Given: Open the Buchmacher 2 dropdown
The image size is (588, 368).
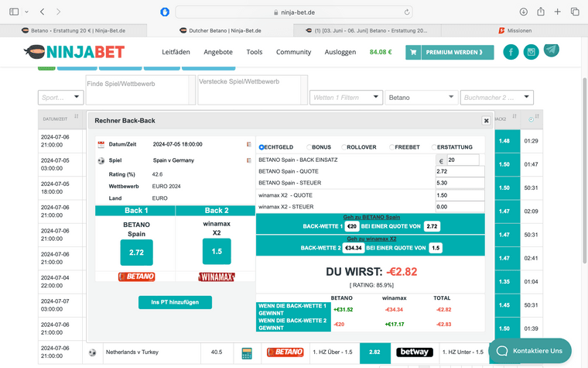Looking at the screenshot, I should tap(497, 98).
